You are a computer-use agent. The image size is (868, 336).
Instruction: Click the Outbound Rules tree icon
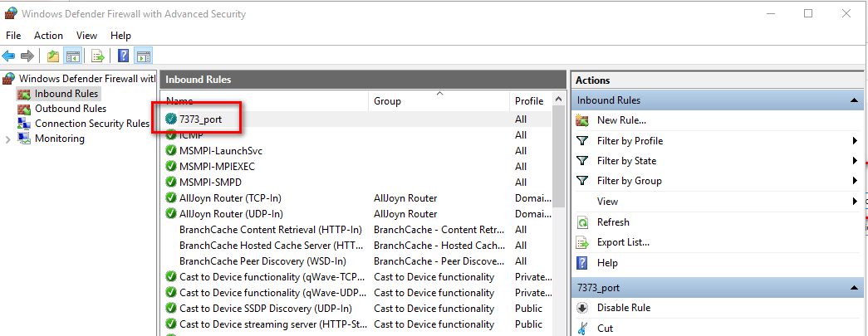point(24,109)
